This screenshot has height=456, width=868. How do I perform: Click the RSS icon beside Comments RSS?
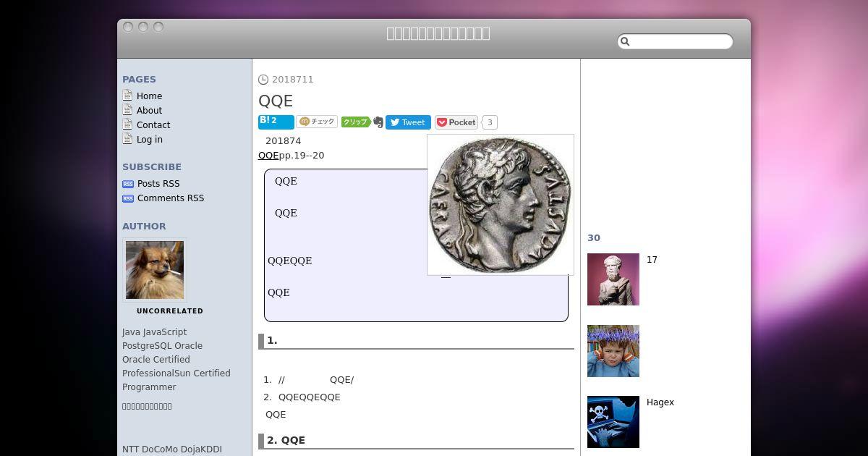[x=128, y=198]
